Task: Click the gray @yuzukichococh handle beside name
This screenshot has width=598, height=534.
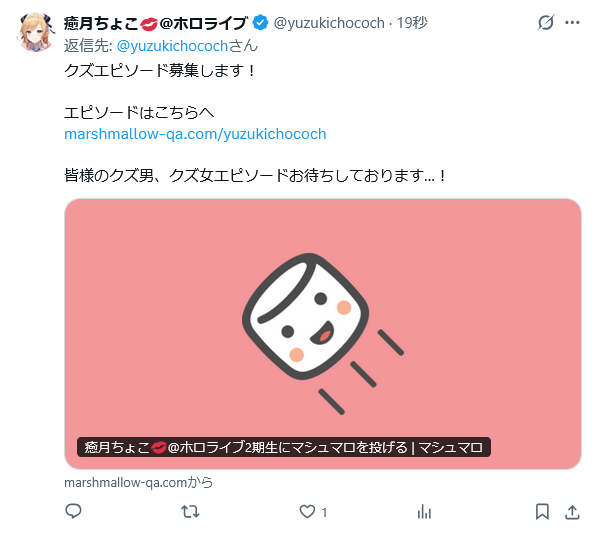Action: click(x=329, y=23)
